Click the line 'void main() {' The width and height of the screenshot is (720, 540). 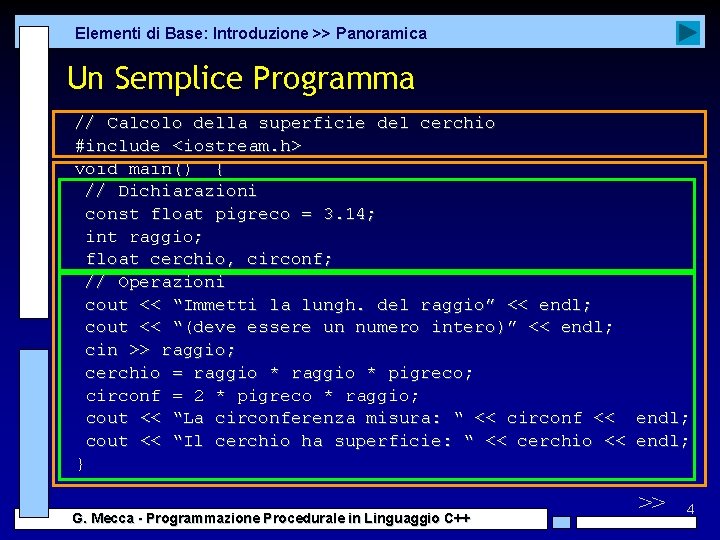(x=149, y=169)
